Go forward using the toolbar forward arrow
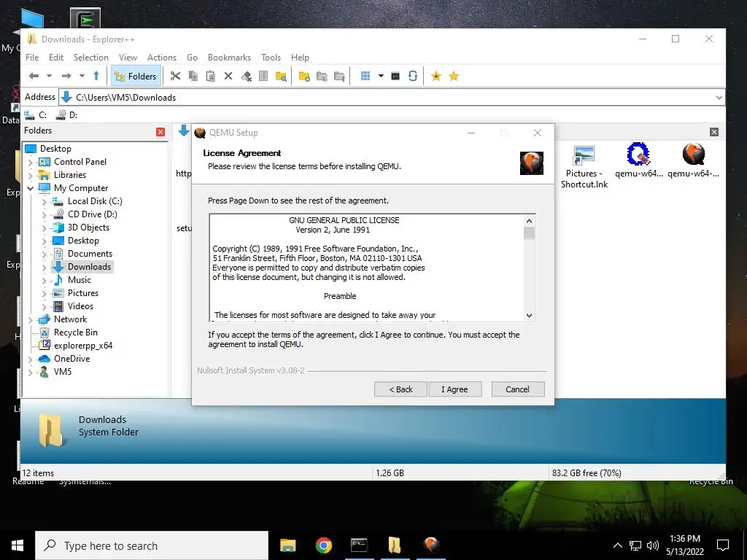This screenshot has width=747, height=560. [x=66, y=76]
